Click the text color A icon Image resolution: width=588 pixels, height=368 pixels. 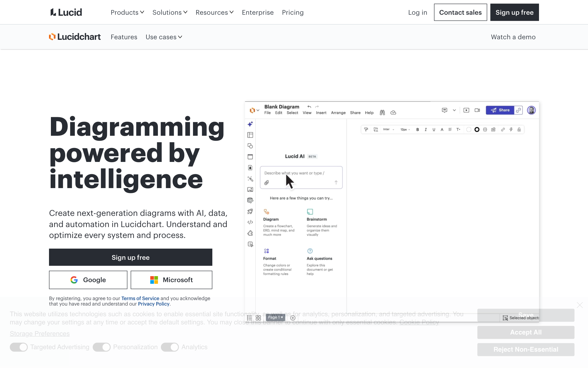coord(442,129)
